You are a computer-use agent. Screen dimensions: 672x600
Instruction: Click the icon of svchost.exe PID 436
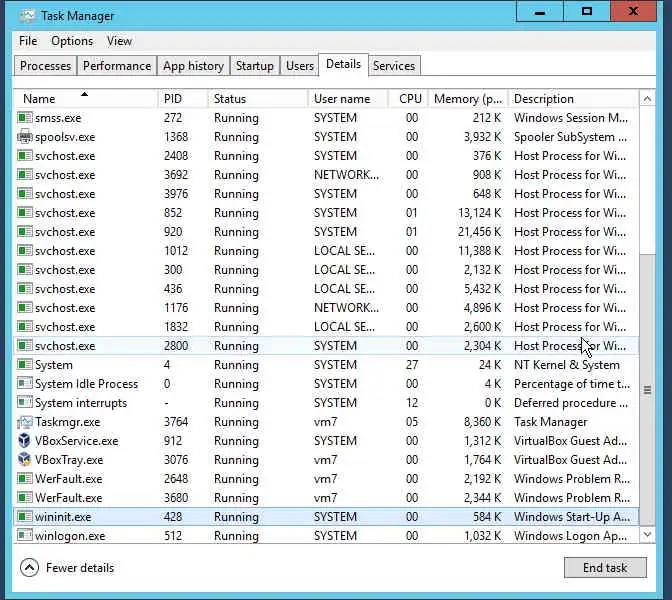click(x=25, y=288)
